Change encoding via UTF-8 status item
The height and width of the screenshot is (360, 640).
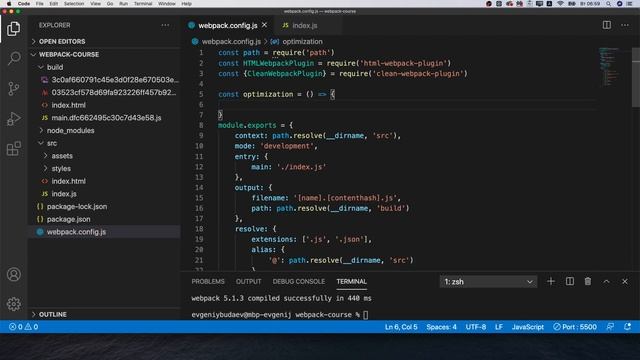tap(476, 327)
